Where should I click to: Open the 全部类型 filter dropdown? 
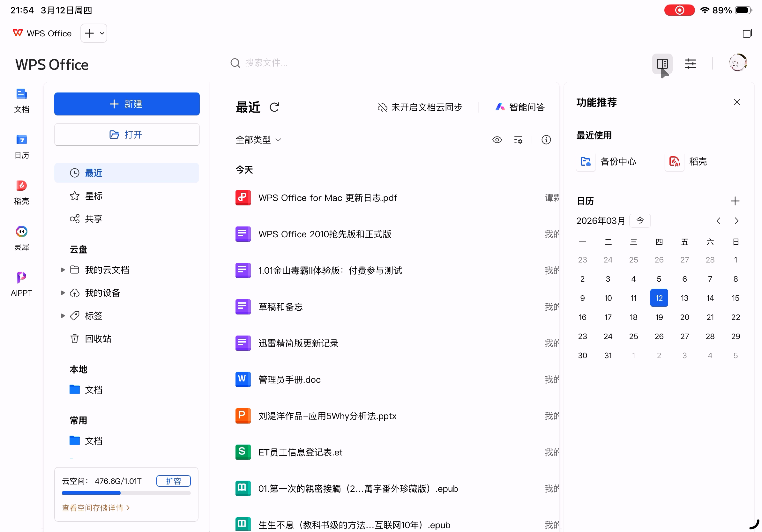pyautogui.click(x=258, y=140)
